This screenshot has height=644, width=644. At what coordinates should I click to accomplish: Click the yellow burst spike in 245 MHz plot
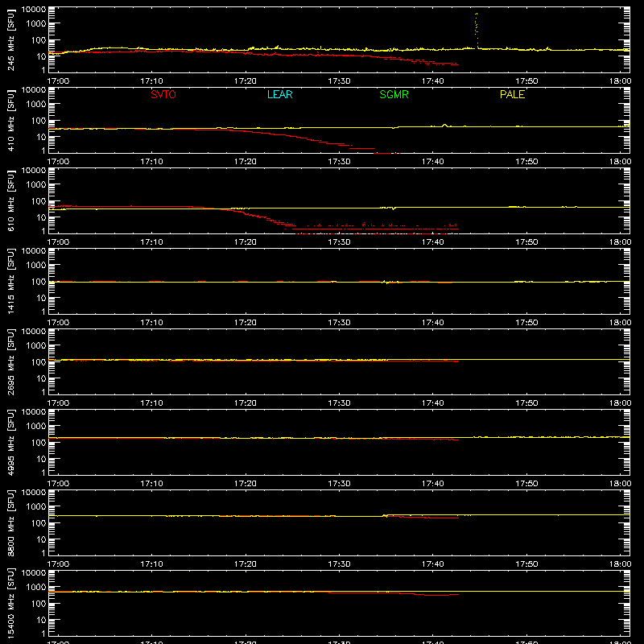(x=477, y=31)
